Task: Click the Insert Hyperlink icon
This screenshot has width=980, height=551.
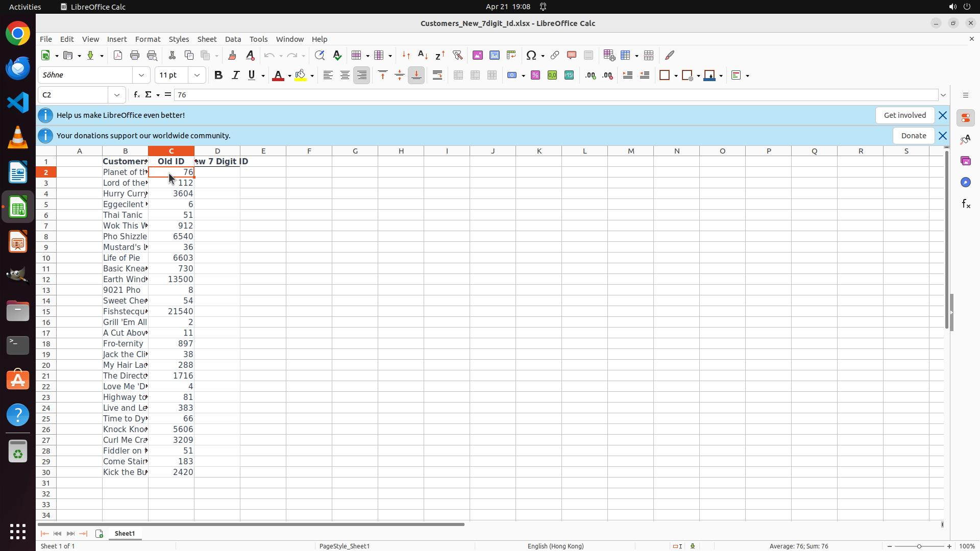Action: point(555,55)
